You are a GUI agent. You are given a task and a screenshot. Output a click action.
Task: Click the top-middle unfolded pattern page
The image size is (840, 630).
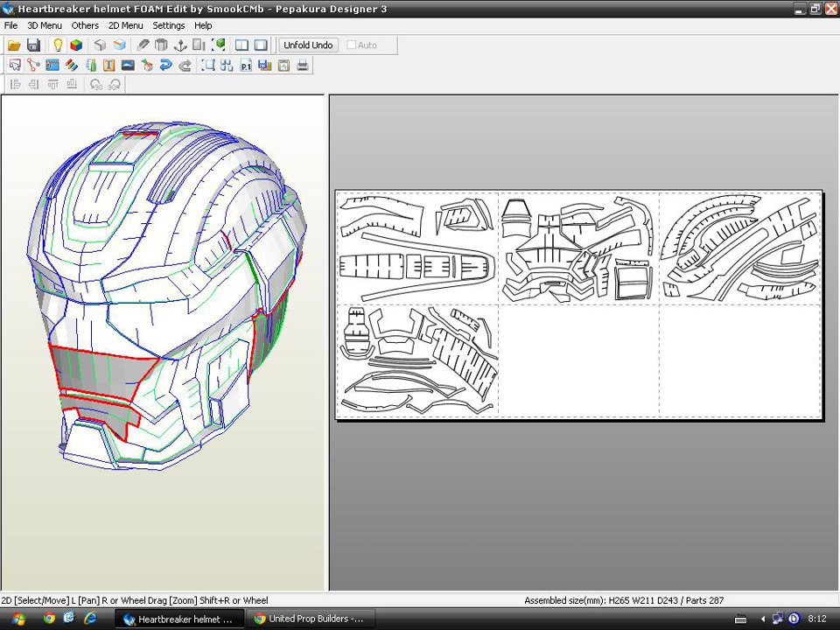(x=578, y=248)
